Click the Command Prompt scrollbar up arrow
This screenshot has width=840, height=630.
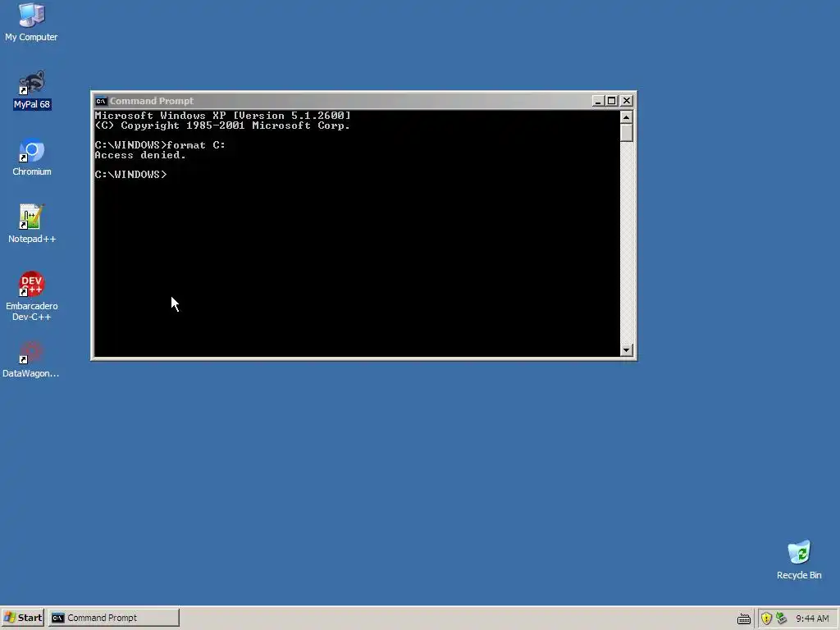pos(626,116)
